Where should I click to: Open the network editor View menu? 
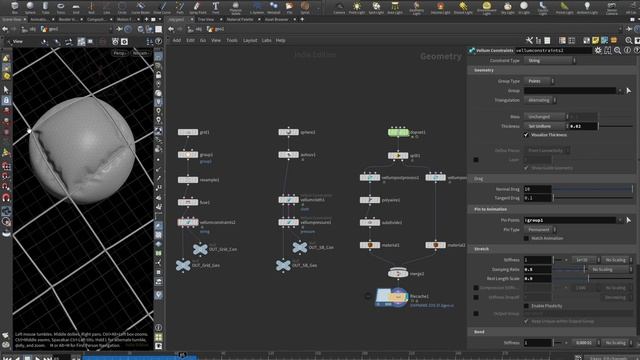[x=216, y=40]
